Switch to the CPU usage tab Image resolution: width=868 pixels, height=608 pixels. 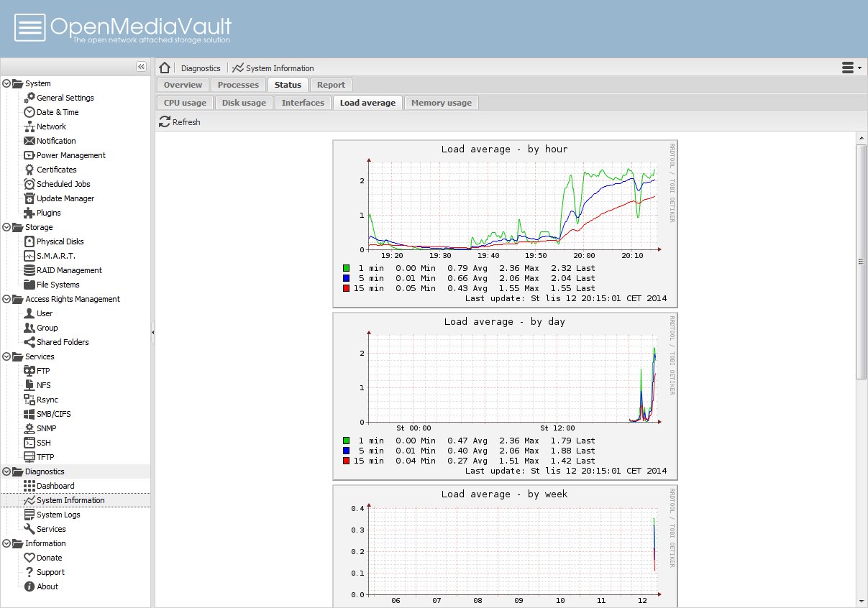coord(185,103)
